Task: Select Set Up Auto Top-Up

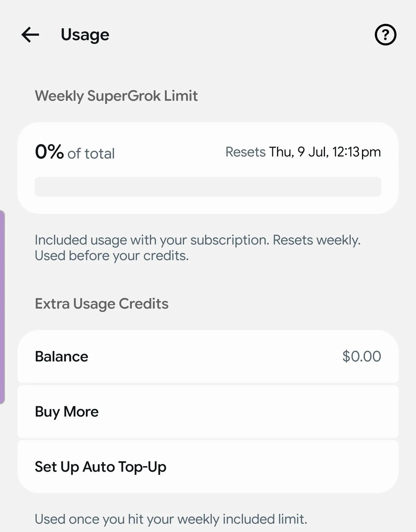Action: (208, 467)
